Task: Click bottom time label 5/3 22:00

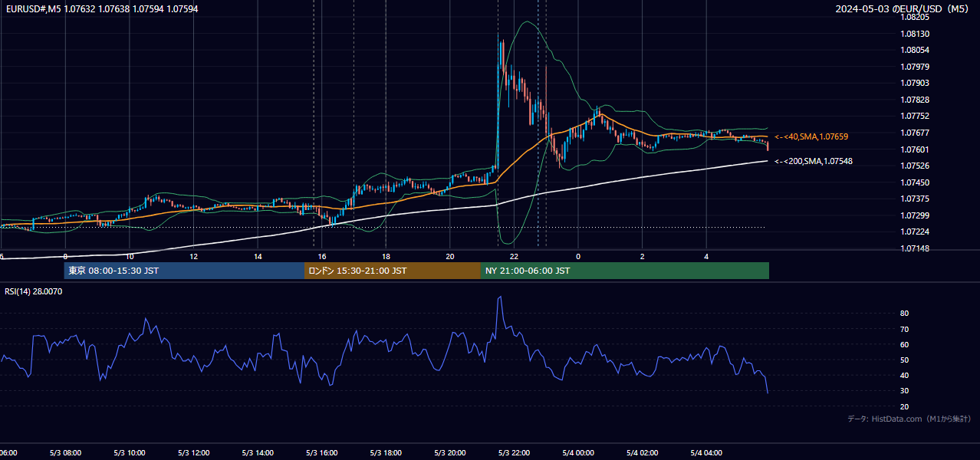Action: tap(514, 453)
